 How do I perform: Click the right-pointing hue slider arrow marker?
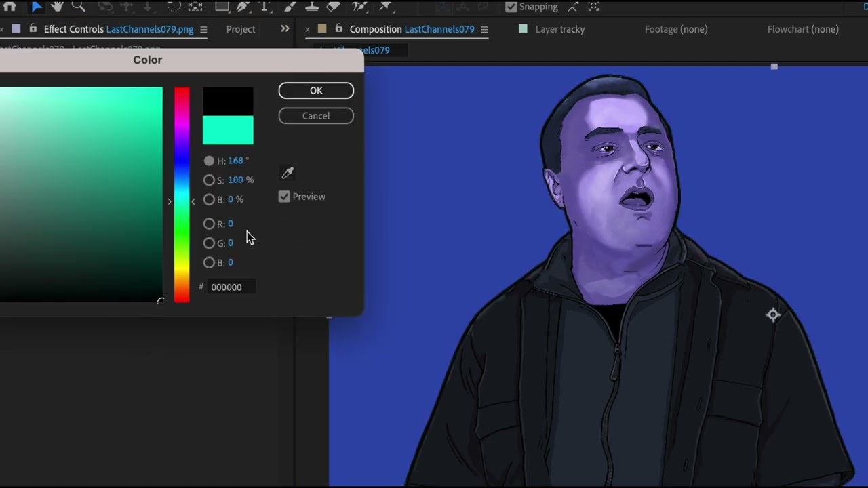pos(170,201)
